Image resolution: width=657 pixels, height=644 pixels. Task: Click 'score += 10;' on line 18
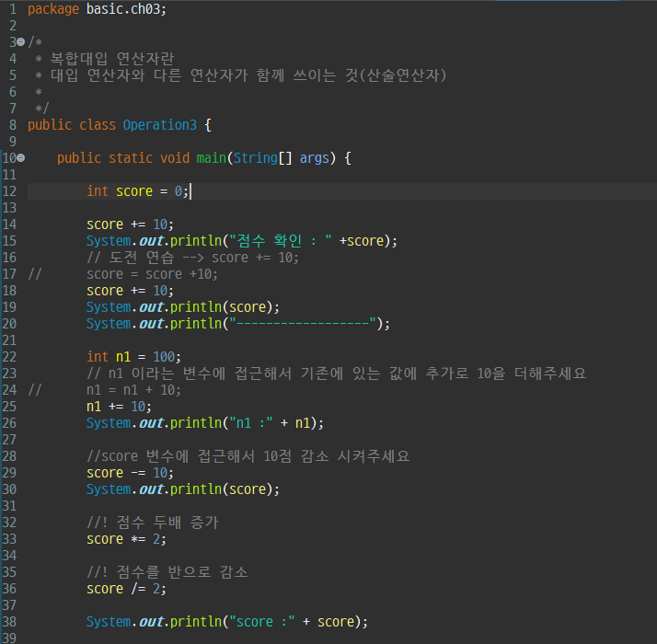coord(130,291)
